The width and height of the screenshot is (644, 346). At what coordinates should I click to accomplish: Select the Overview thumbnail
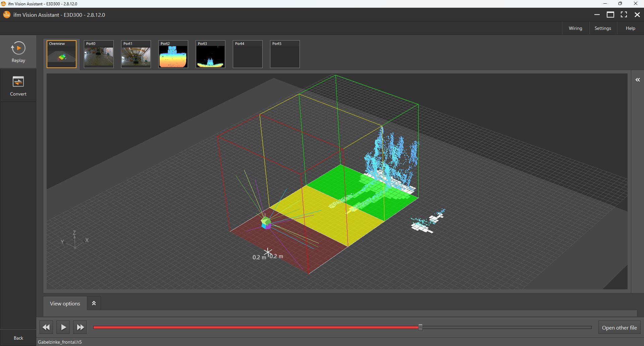(61, 54)
